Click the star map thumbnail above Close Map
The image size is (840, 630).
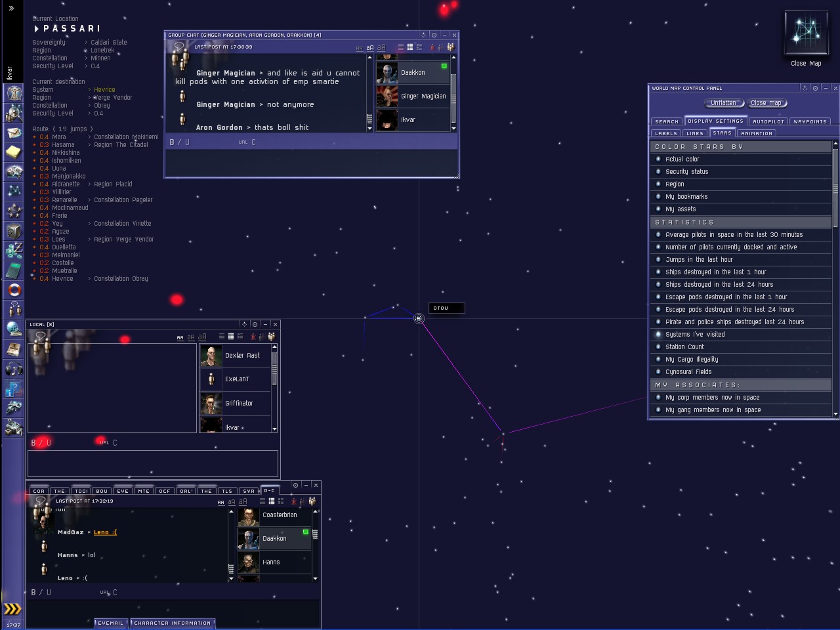point(806,34)
